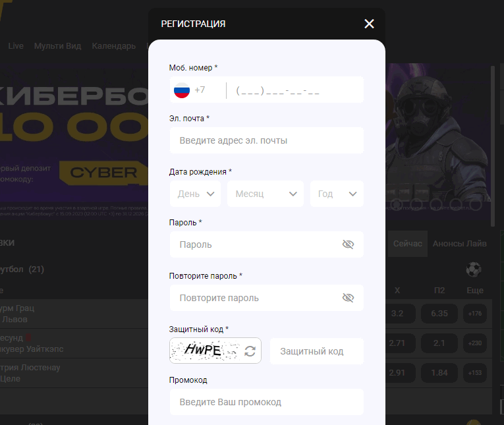Close the registration dialog with X
Screen dimensions: 504x425
pyautogui.click(x=369, y=24)
